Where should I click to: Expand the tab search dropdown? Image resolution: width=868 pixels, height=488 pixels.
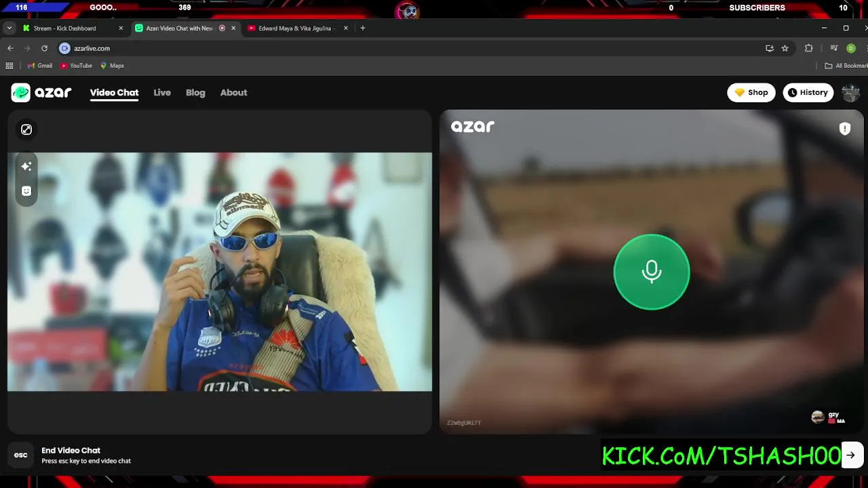point(9,28)
